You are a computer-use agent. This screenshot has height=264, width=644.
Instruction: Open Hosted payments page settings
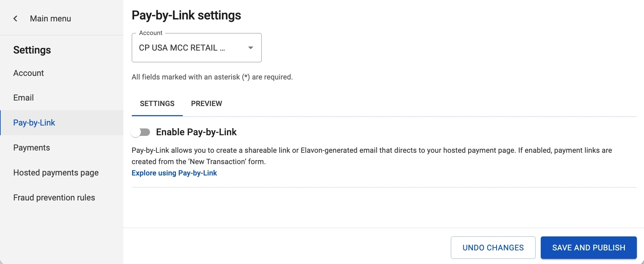click(x=56, y=173)
